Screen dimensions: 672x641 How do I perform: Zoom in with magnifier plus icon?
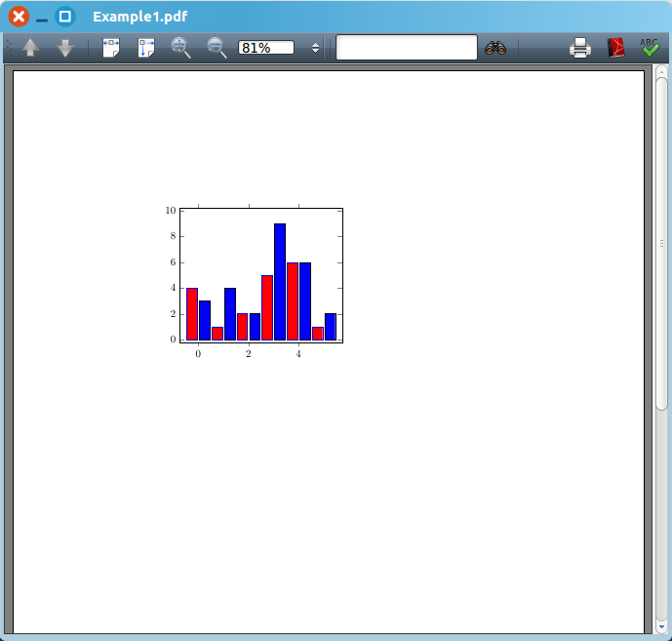point(180,48)
